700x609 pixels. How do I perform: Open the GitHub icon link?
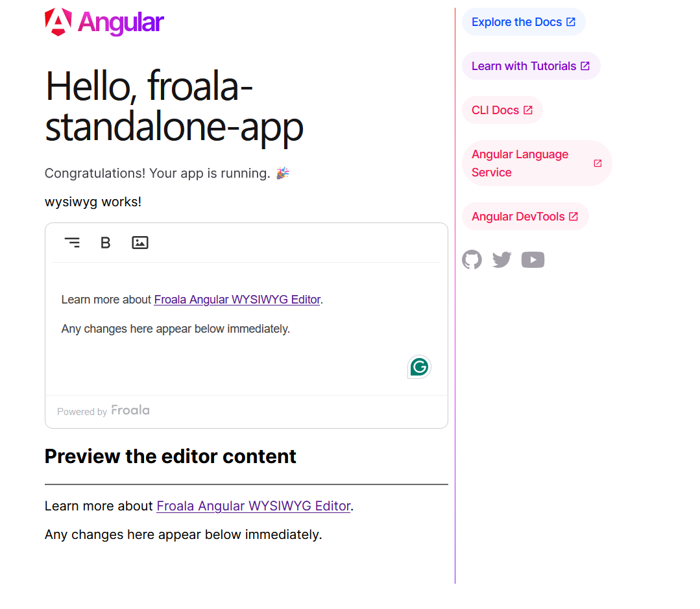pos(472,259)
